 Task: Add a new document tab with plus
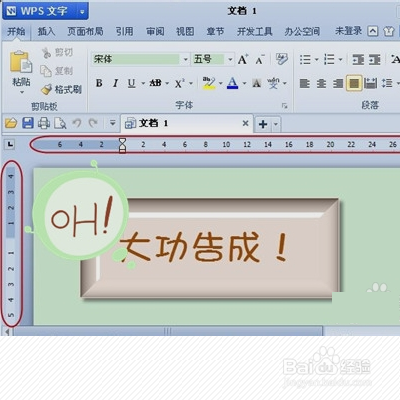pos(263,124)
